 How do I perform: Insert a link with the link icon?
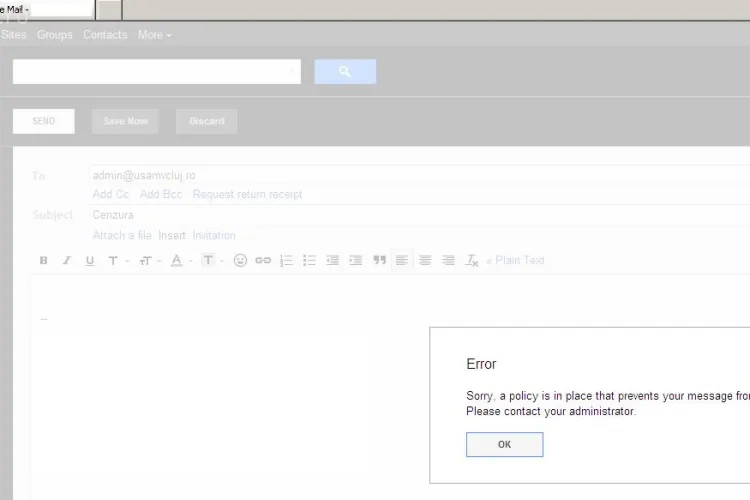(x=263, y=261)
